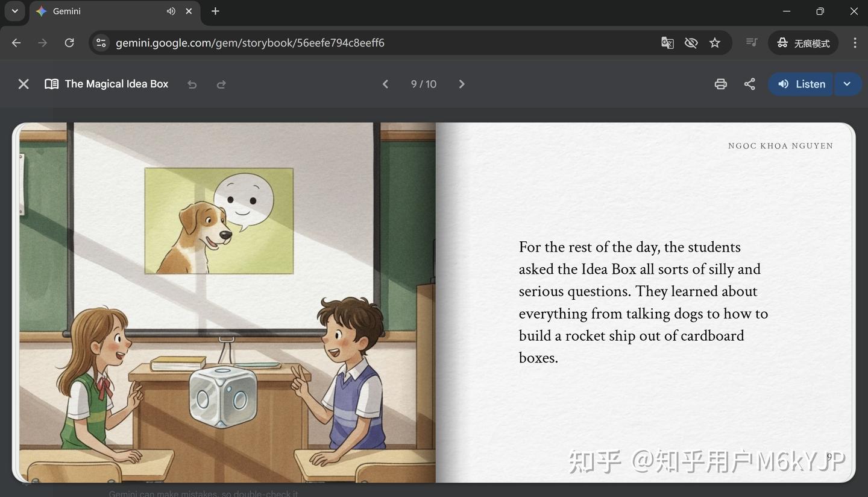Navigate forward in browser history
This screenshot has height=497, width=868.
42,43
